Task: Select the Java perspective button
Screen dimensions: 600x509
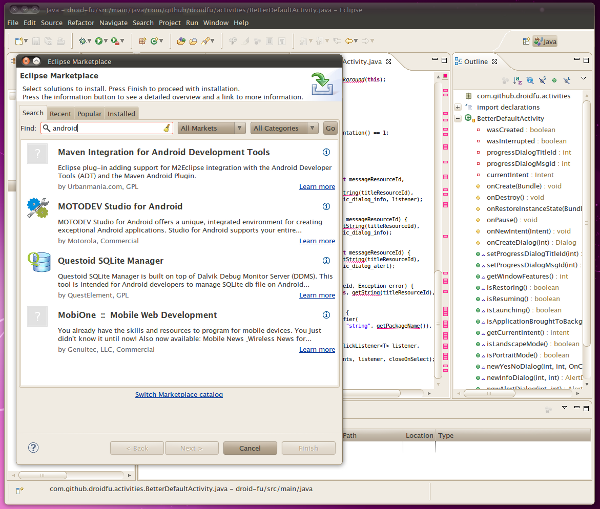Action: tap(545, 41)
